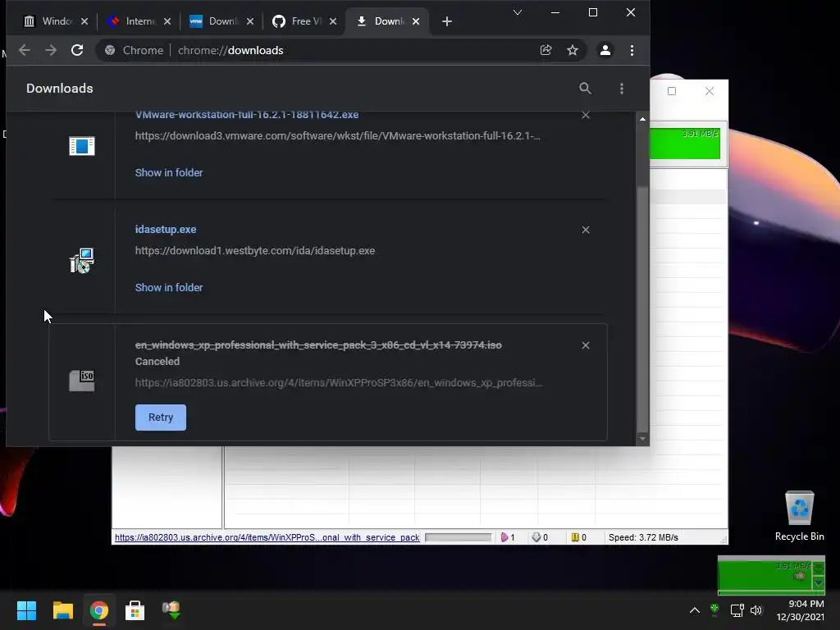This screenshot has width=840, height=630.
Task: Open Downloads page more actions menu
Action: [x=622, y=89]
